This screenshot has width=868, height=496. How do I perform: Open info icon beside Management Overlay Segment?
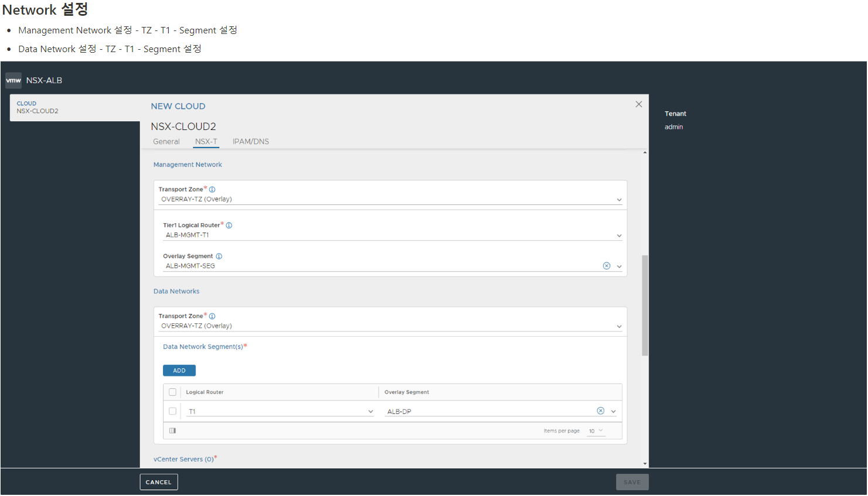tap(219, 256)
